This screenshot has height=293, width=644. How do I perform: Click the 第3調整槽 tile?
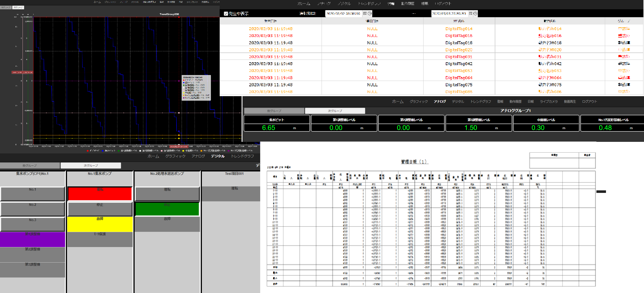tap(32, 270)
